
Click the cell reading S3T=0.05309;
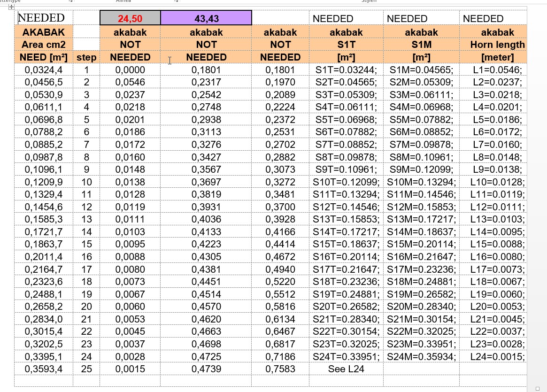point(346,94)
